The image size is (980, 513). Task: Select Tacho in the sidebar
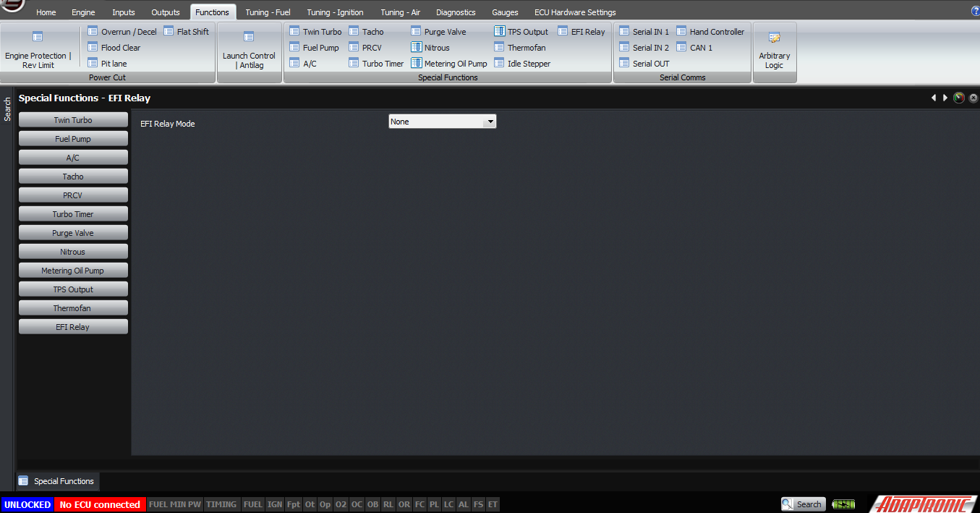click(73, 177)
